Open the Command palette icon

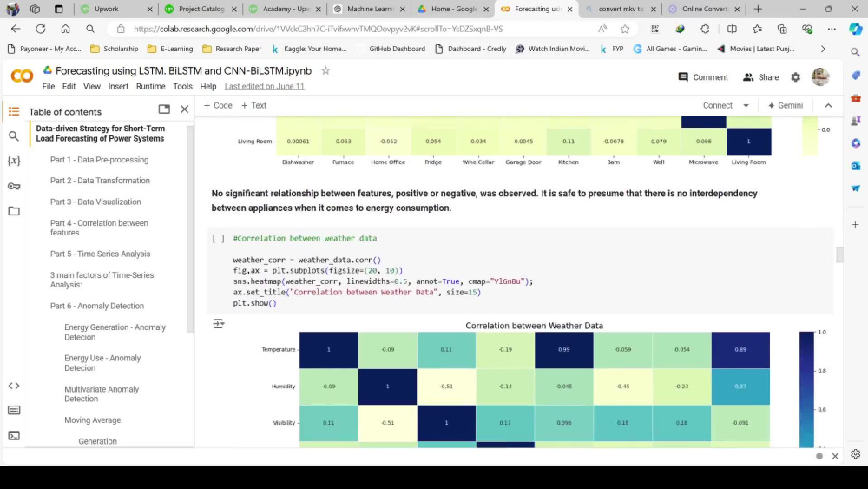point(14,410)
